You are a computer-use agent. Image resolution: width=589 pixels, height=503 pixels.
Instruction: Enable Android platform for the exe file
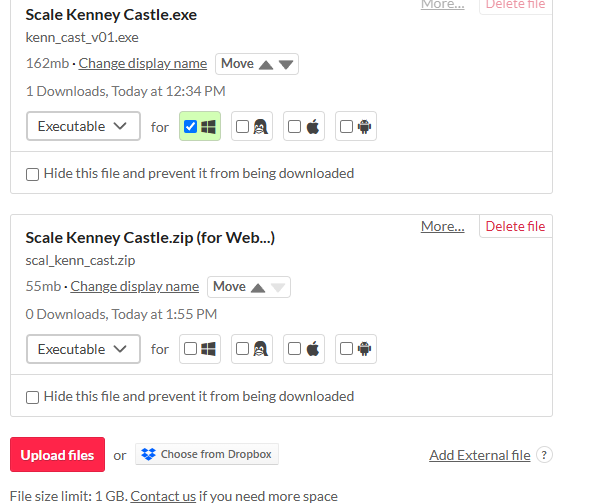(346, 127)
